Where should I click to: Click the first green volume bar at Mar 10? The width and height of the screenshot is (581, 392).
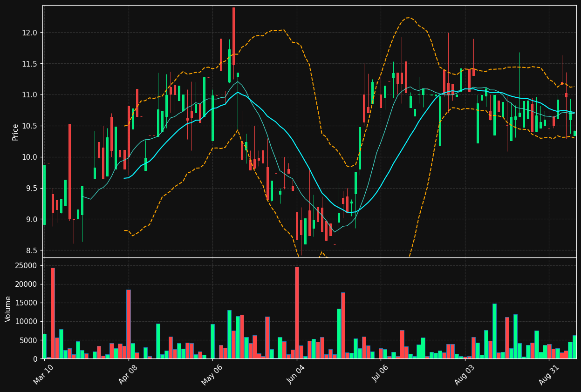tap(44, 346)
